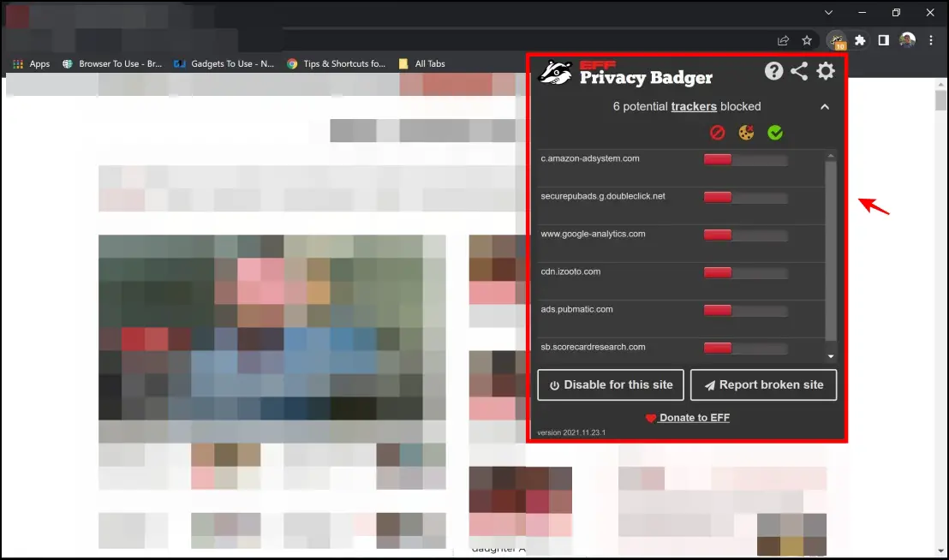Adjust the c.amazon-adsystem.com tracker slider
Screen dimensions: 949x560
(x=746, y=159)
